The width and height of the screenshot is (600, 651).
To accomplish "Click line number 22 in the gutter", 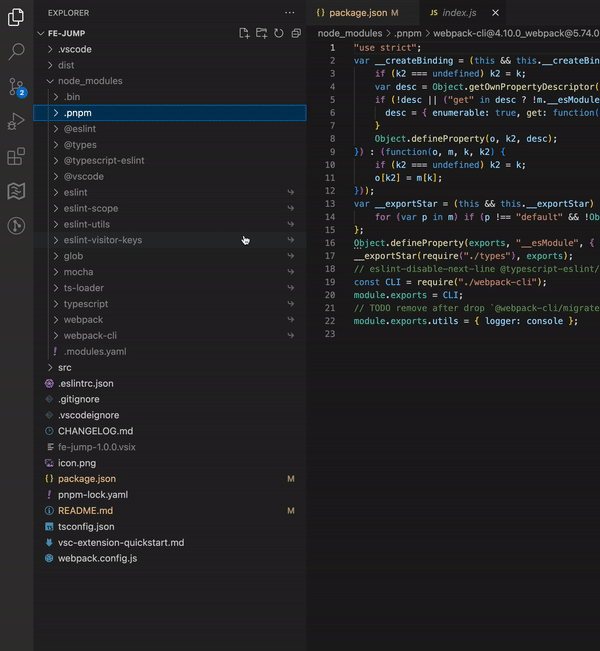I will [x=330, y=321].
